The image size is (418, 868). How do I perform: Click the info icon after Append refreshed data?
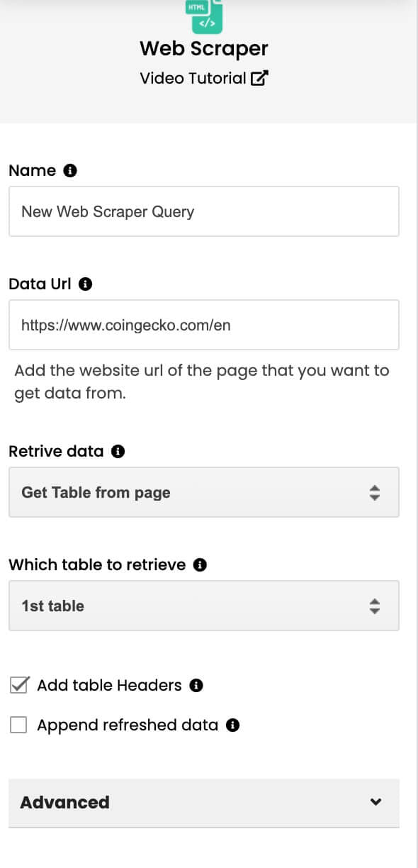point(233,725)
